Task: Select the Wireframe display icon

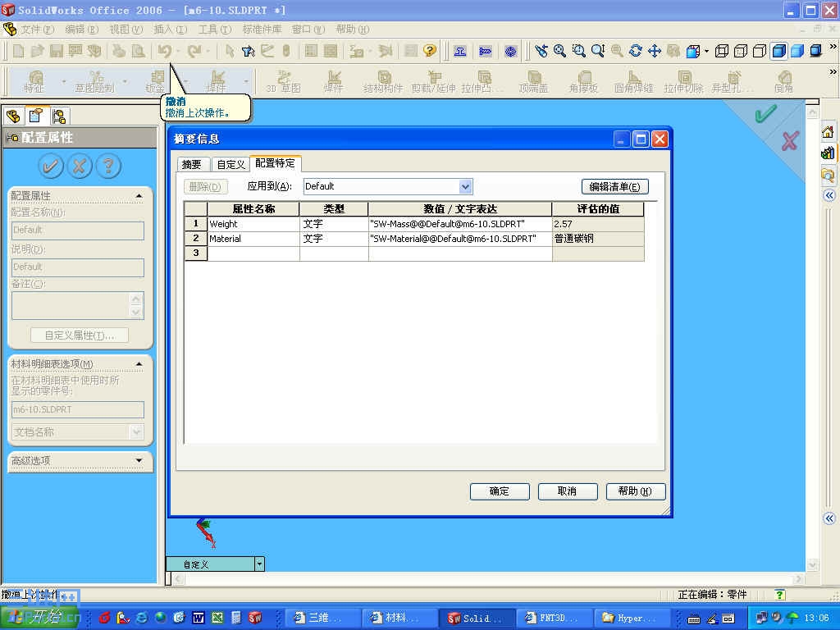Action: coord(722,51)
